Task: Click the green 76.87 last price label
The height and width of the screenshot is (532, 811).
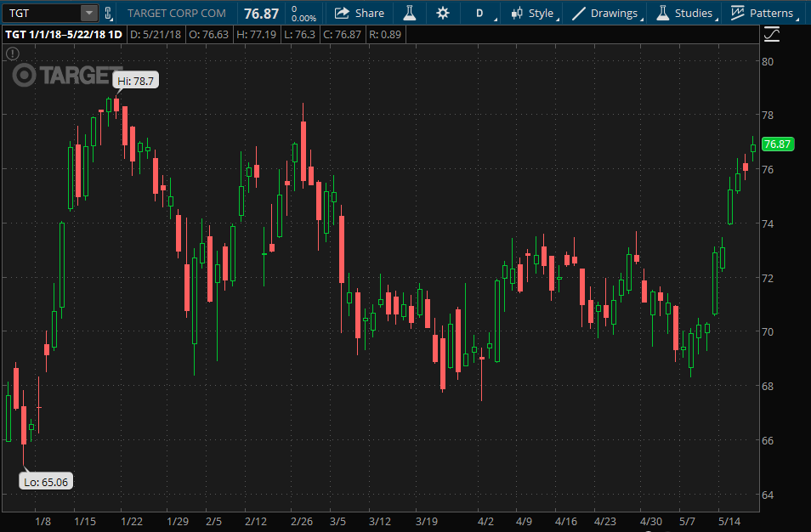Action: click(x=777, y=144)
